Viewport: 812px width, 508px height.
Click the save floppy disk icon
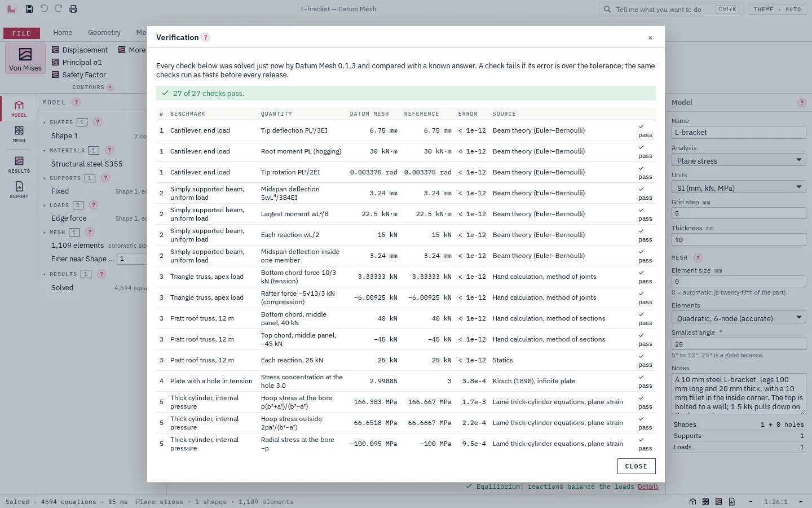29,9
